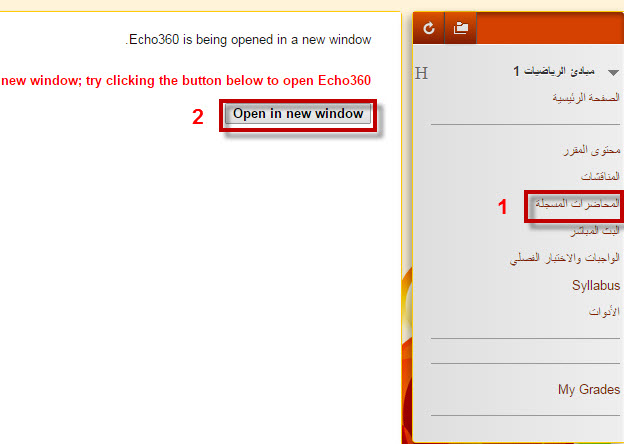
Task: Click the H icon beside the course title
Action: (421, 73)
